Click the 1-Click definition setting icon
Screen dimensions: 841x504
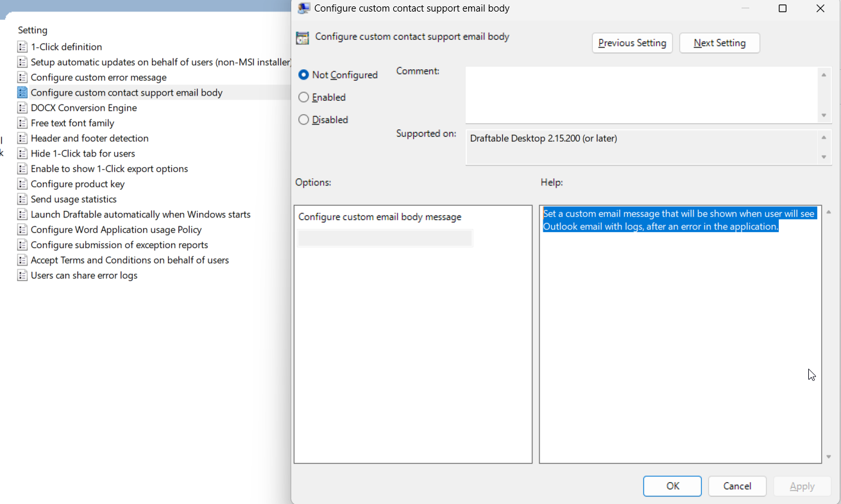21,46
